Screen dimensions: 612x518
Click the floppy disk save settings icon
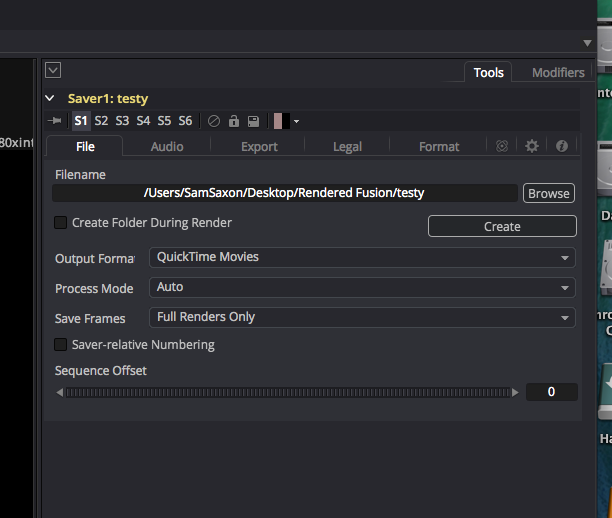pos(254,121)
